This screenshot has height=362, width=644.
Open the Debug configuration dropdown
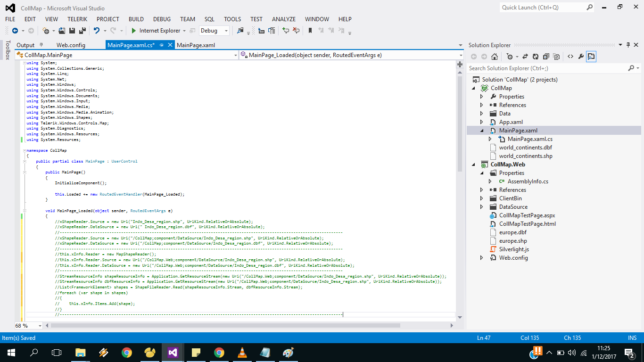pyautogui.click(x=226, y=31)
